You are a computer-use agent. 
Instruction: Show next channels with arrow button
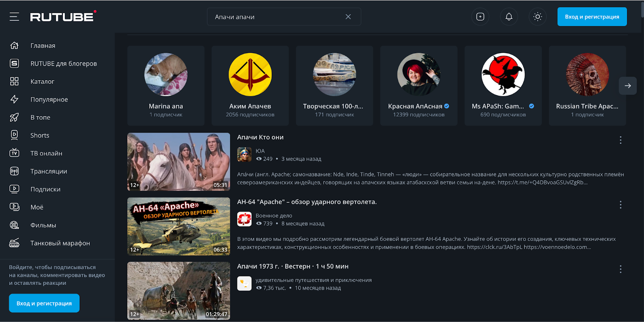click(x=627, y=86)
